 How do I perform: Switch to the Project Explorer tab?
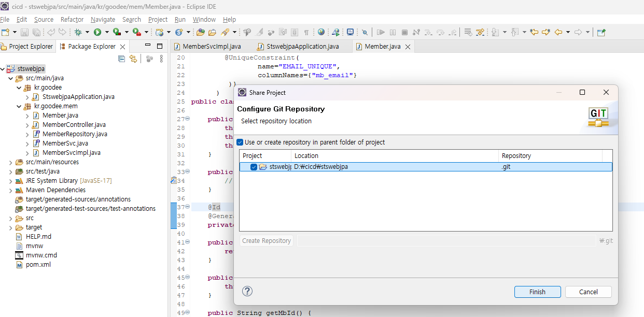[27, 46]
